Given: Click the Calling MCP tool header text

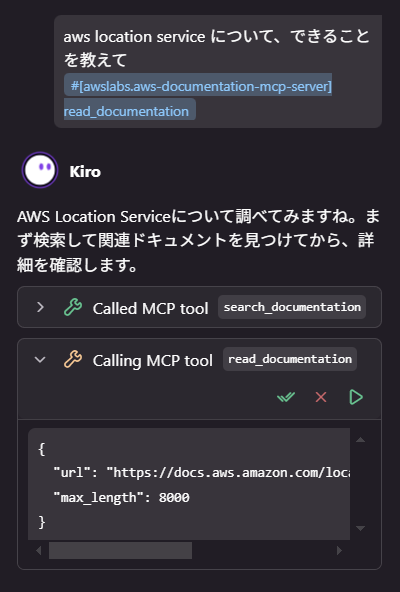Looking at the screenshot, I should click(153, 361).
